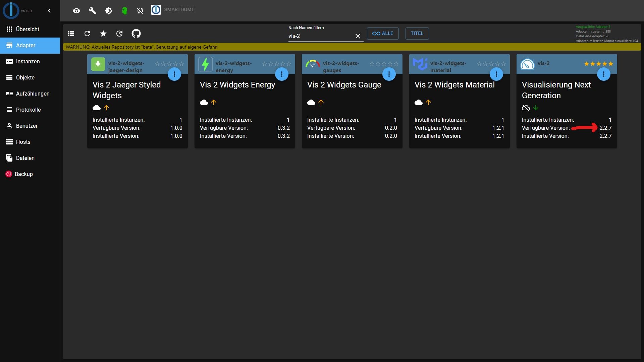Open Aufzählungen in the sidebar
Viewport: 644px width, 362px height.
click(30, 94)
